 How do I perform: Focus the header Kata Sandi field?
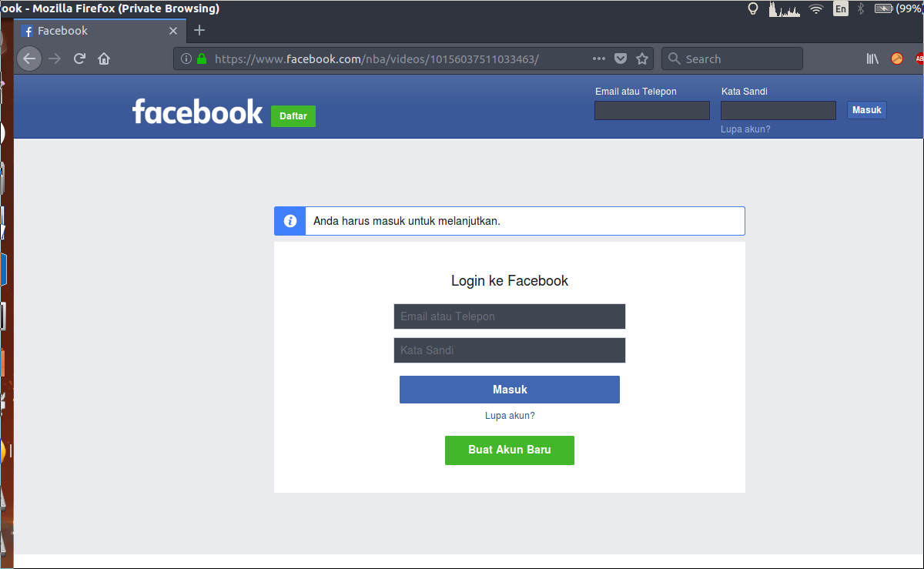tap(778, 110)
